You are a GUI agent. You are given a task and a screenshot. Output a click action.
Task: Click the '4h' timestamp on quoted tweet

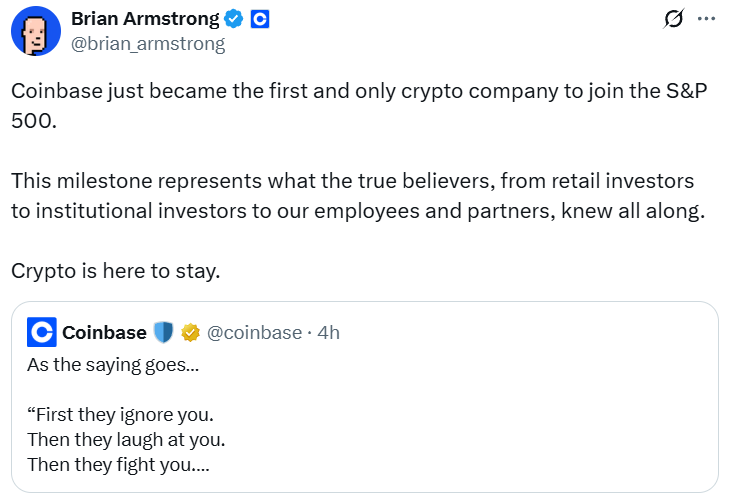click(x=328, y=332)
